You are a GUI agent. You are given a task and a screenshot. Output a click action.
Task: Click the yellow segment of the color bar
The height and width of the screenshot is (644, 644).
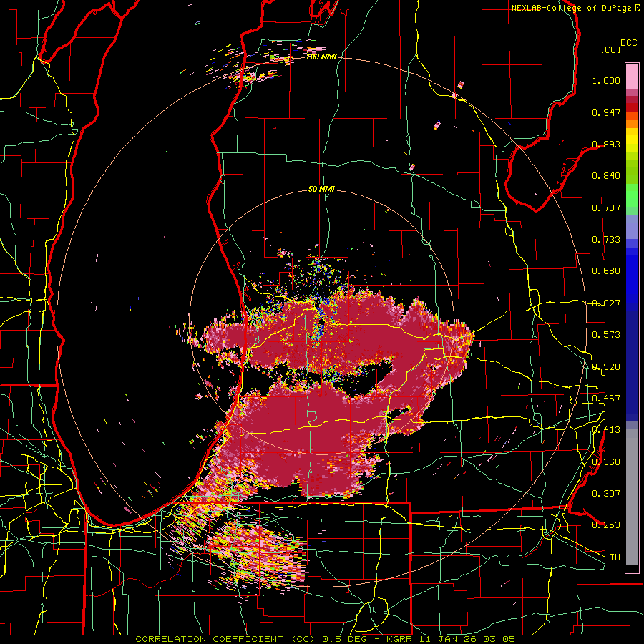point(632,141)
